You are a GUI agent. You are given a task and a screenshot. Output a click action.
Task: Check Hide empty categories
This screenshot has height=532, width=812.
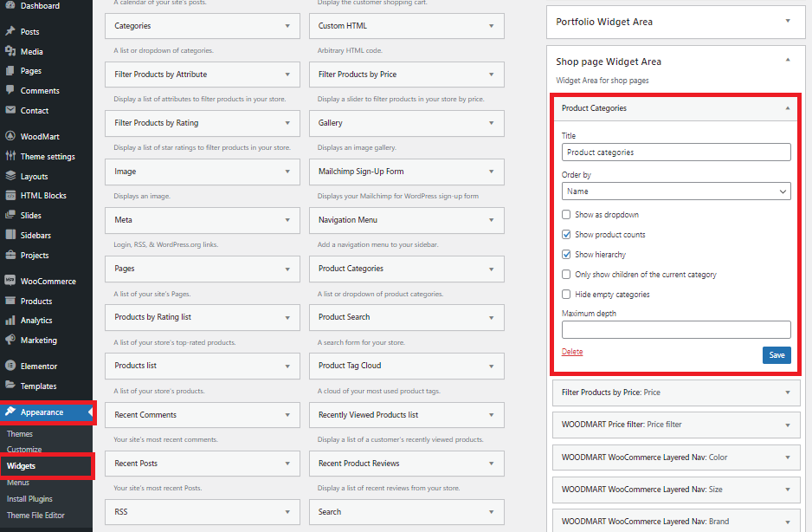coord(566,294)
